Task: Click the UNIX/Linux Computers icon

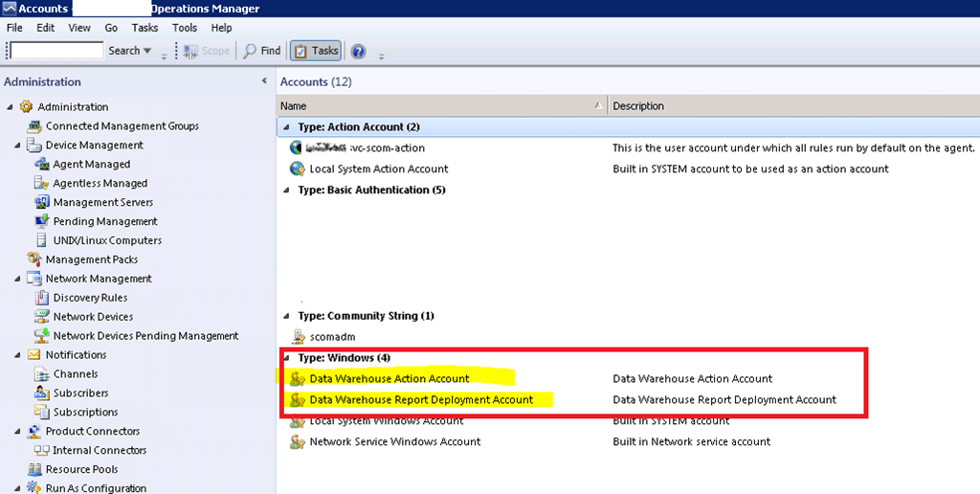Action: 42,240
